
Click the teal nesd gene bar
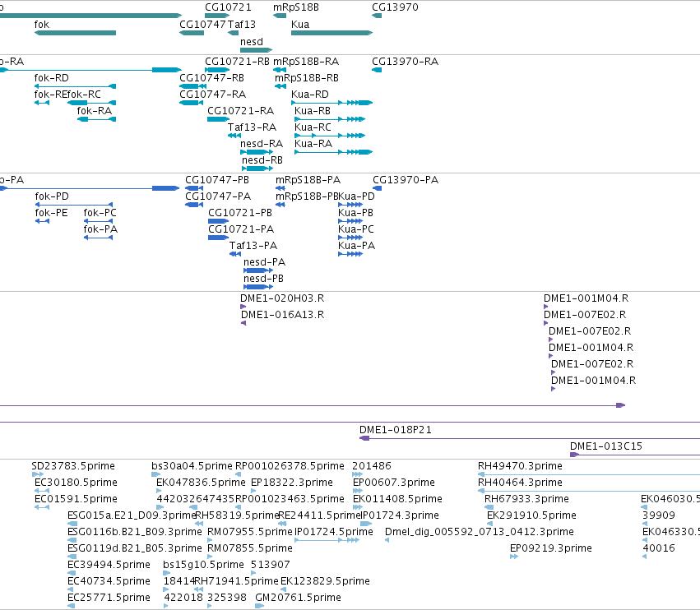tap(256, 50)
